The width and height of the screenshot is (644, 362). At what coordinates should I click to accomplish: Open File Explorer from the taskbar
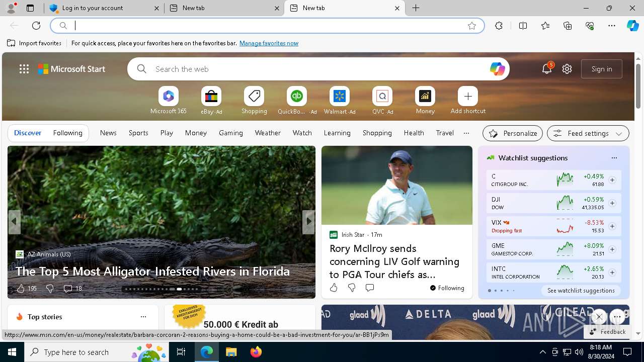231,352
